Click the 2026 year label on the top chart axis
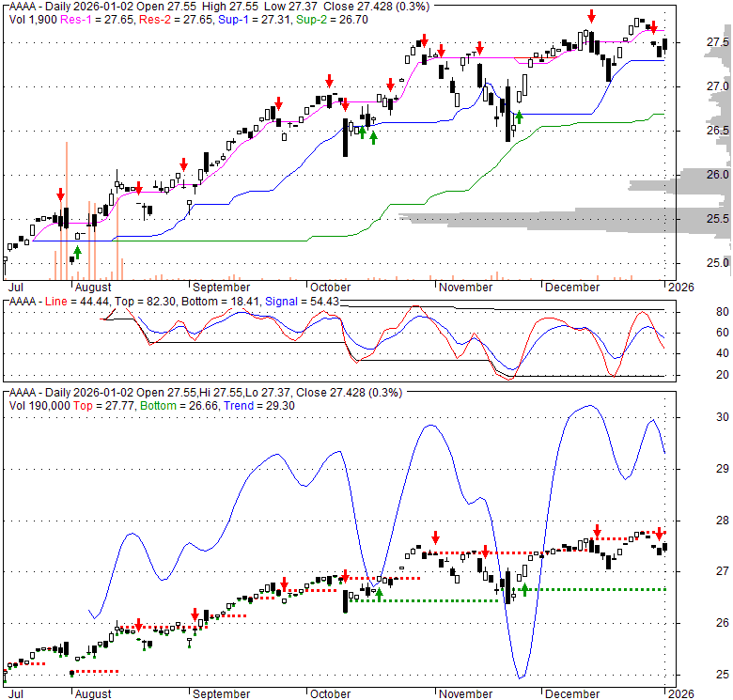 pos(681,288)
